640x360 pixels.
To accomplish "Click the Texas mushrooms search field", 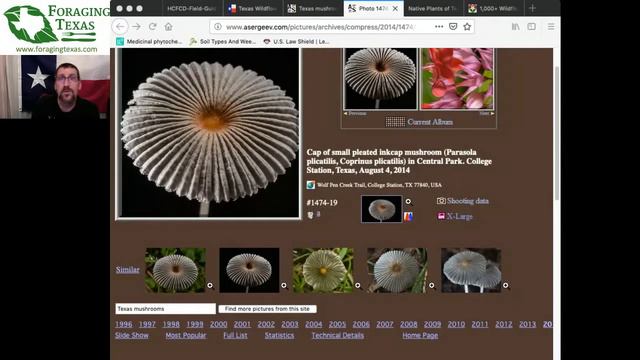I will coord(165,309).
